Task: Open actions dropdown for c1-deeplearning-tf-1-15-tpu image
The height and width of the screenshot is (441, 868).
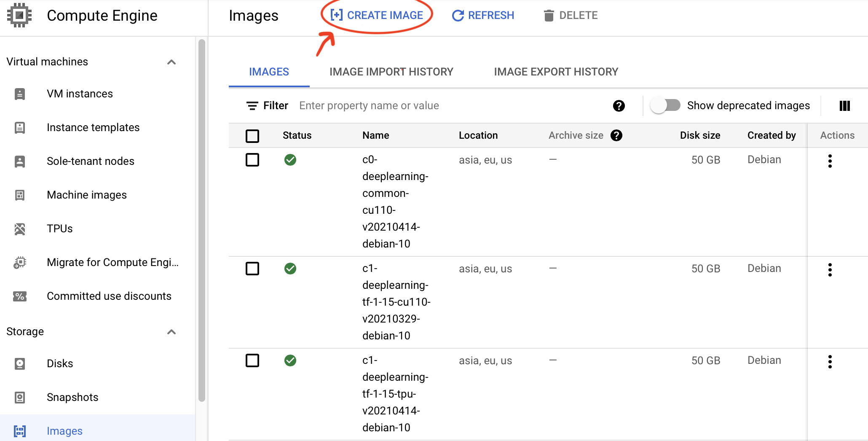Action: (x=830, y=361)
